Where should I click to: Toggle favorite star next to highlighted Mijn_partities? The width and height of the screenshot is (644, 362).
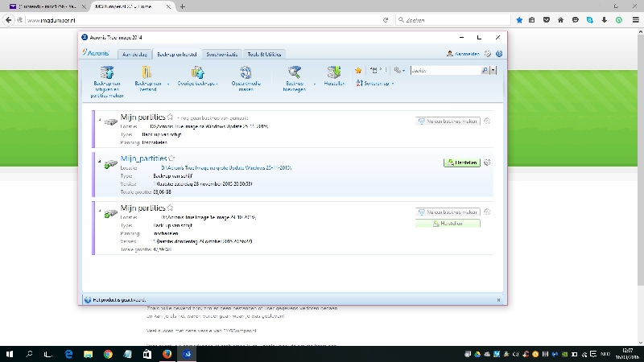(x=171, y=158)
